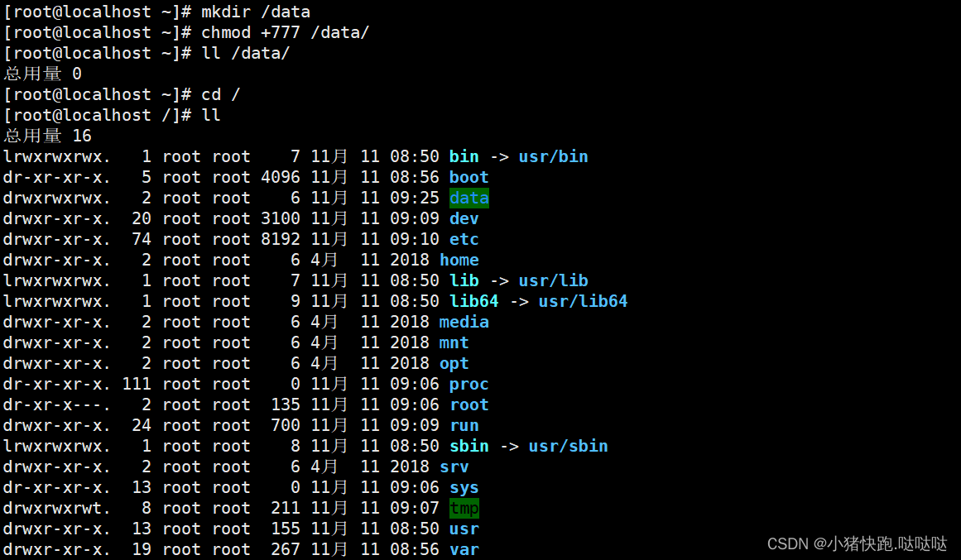This screenshot has width=961, height=560.
Task: Click the drwxrwxrwt permissions string
Action: coord(56,509)
